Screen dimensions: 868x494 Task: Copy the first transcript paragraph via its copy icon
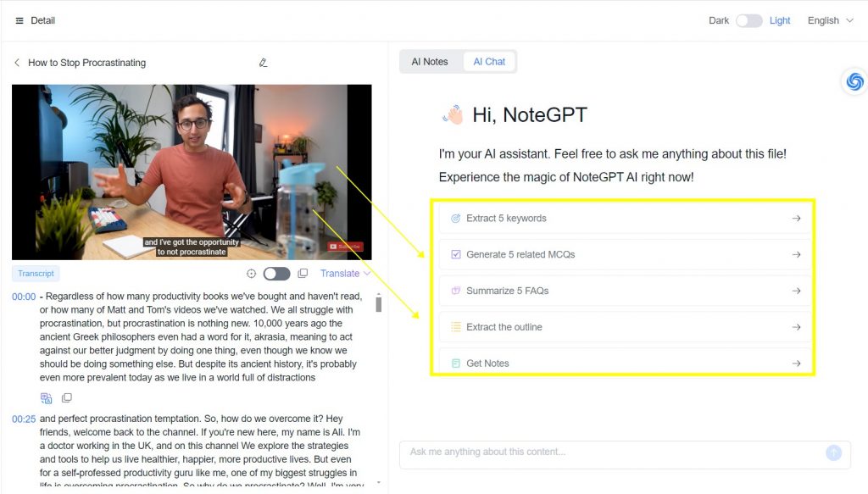click(67, 397)
